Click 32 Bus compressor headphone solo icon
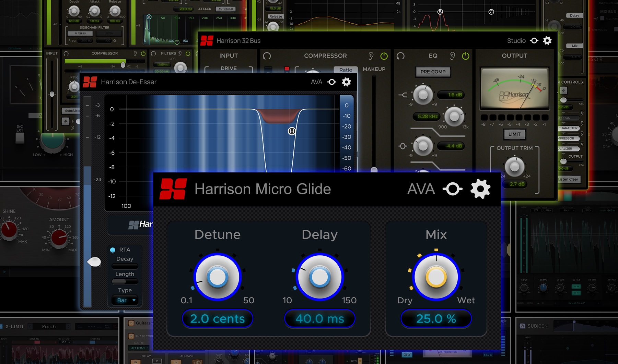 [267, 56]
